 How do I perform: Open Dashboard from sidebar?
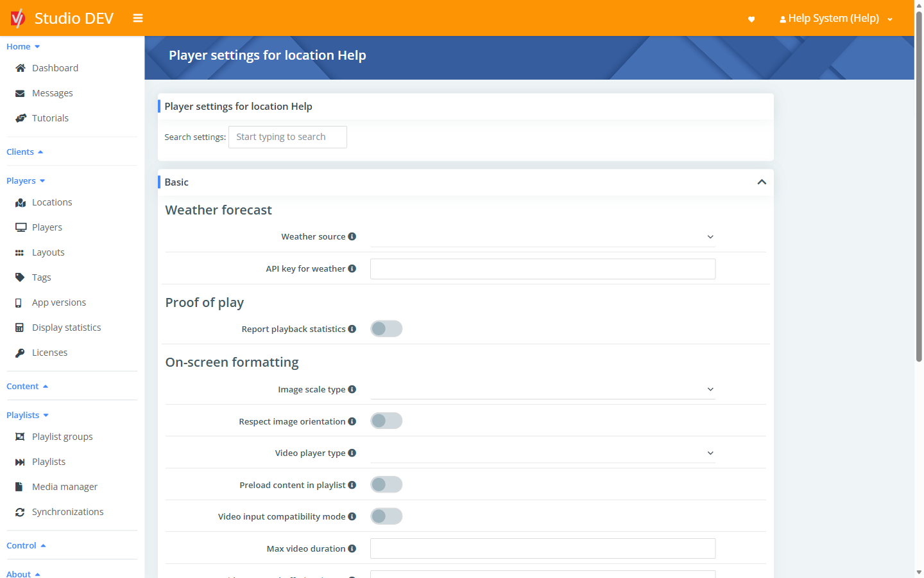[55, 68]
